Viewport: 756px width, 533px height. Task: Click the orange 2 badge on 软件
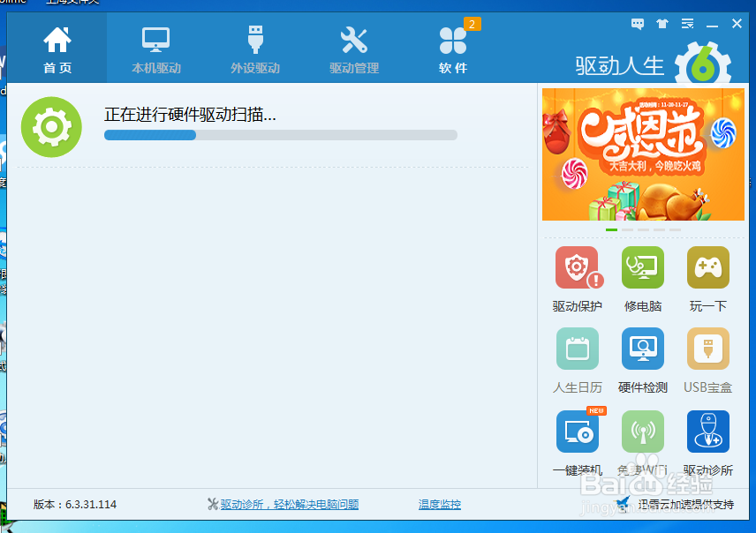click(472, 24)
